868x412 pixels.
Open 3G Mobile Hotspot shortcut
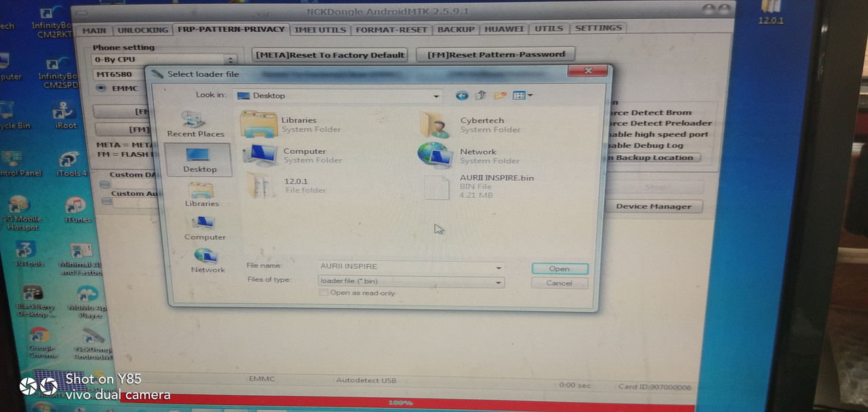coord(20,213)
